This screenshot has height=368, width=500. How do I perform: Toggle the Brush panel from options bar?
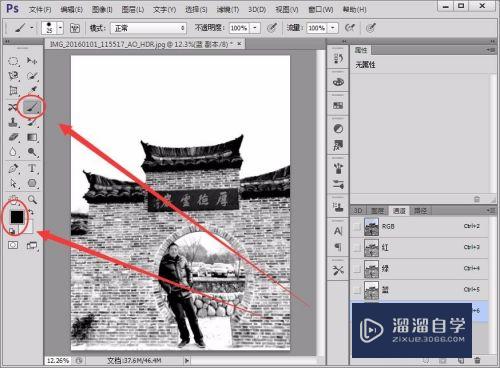coord(75,28)
